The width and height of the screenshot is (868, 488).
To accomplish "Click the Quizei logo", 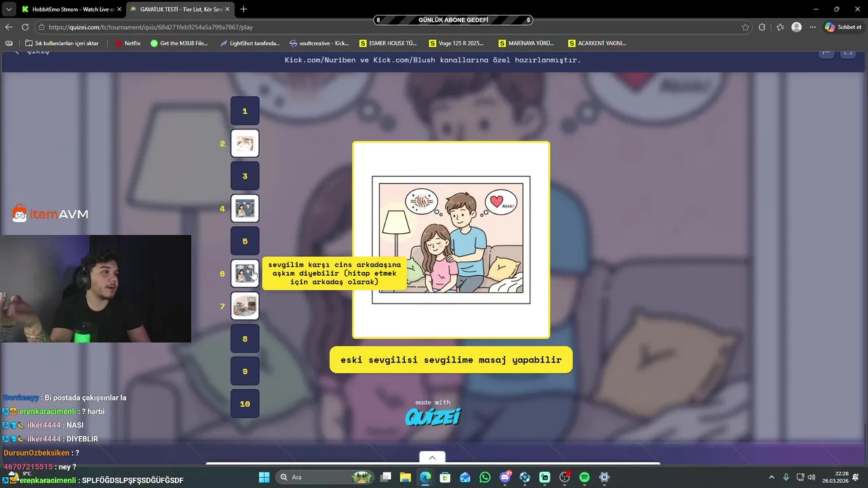I will click(x=433, y=415).
